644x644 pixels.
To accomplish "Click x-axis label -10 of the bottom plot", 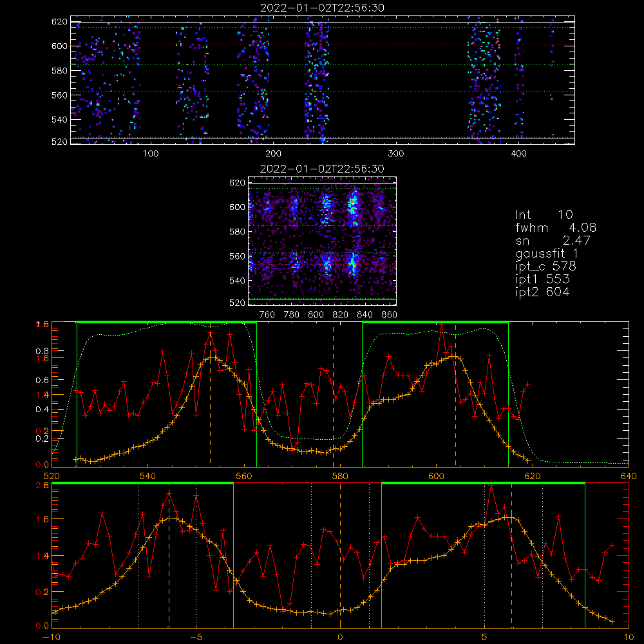I will [x=52, y=638].
